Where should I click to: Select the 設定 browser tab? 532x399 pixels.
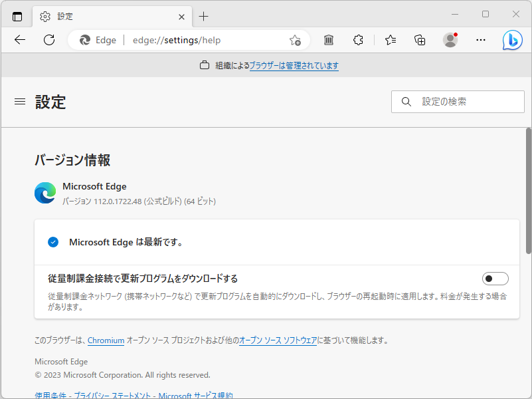[x=100, y=16]
